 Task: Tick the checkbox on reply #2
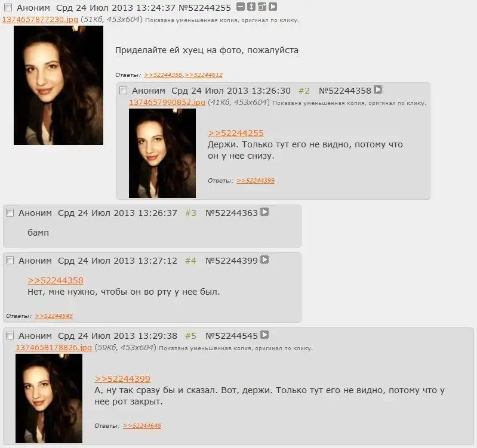[x=123, y=91]
